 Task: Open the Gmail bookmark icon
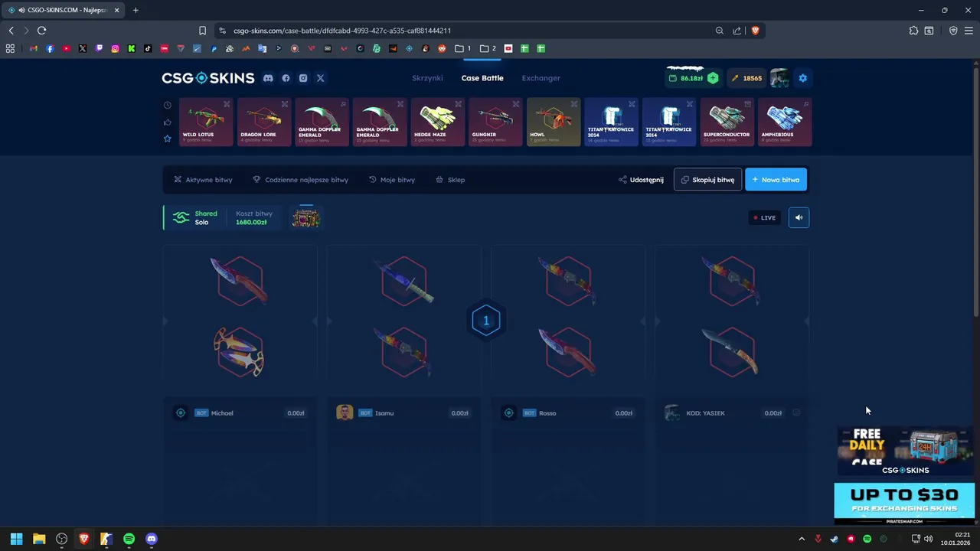click(33, 48)
